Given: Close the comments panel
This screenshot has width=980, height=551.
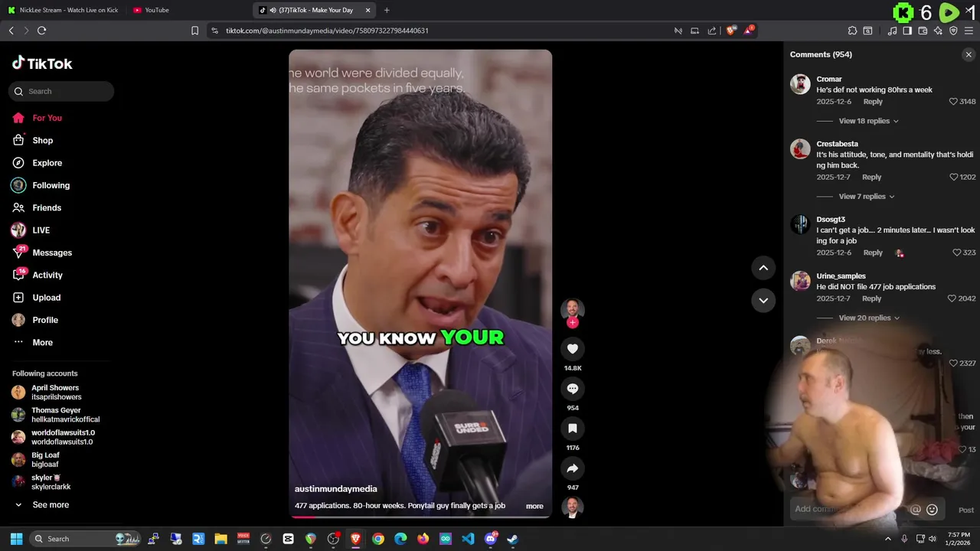Looking at the screenshot, I should 969,54.
